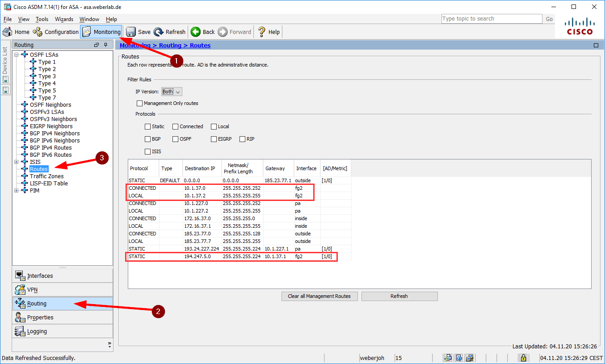
Task: Open the Properties section
Action: (x=63, y=317)
